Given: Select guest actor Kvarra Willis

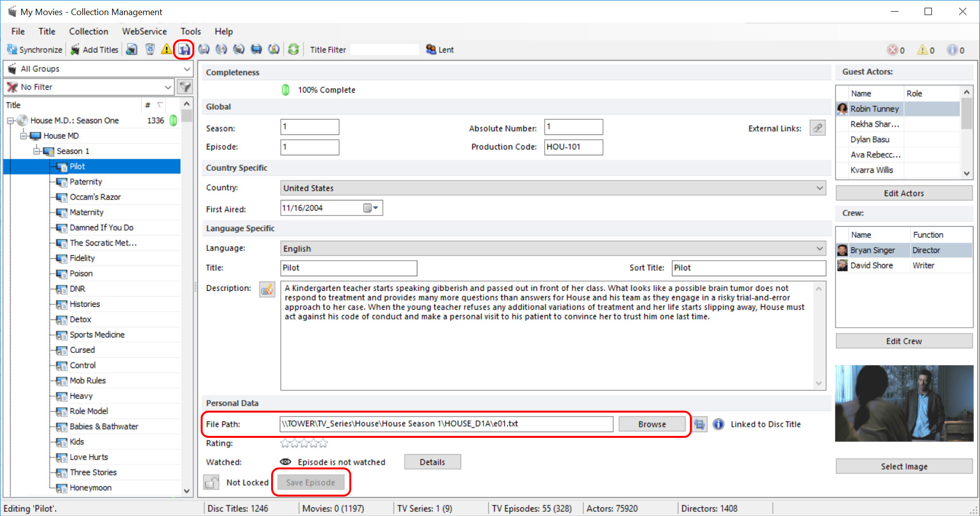Looking at the screenshot, I should click(x=898, y=170).
